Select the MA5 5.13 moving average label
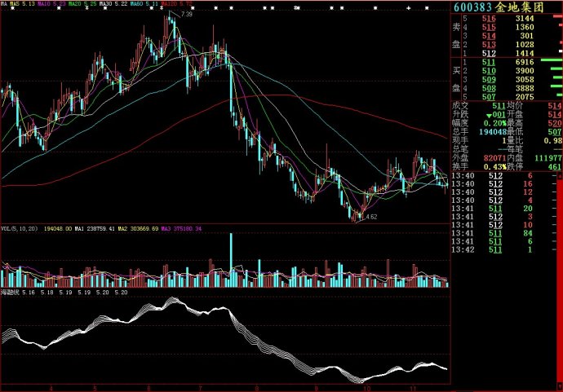This screenshot has width=563, height=392. point(22,4)
